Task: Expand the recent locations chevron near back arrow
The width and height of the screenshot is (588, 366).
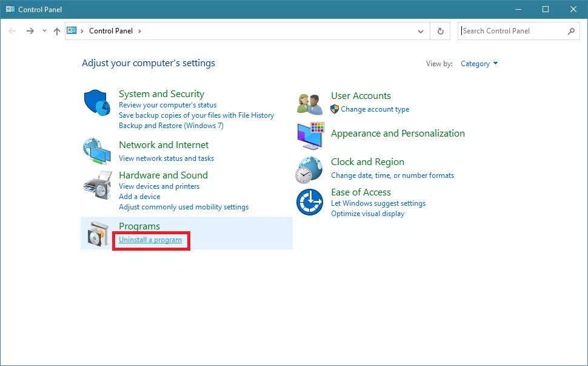Action: click(44, 31)
